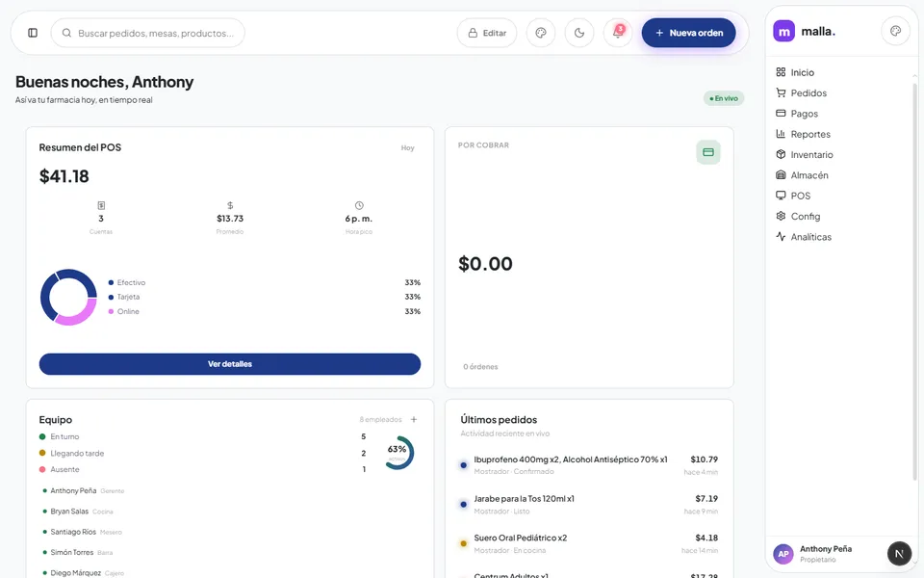924x578 pixels.
Task: Click the payment methods donut chart
Action: point(68,298)
